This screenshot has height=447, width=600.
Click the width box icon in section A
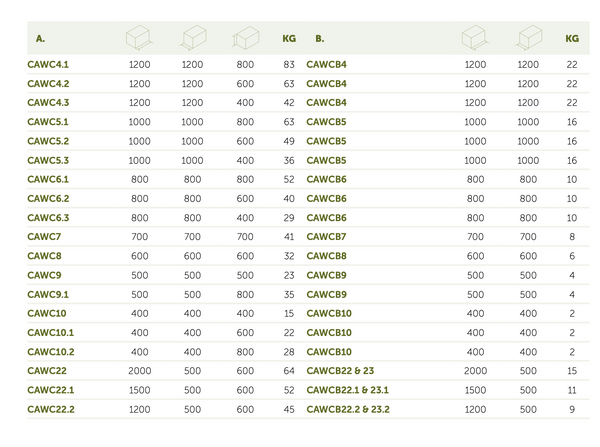click(139, 38)
